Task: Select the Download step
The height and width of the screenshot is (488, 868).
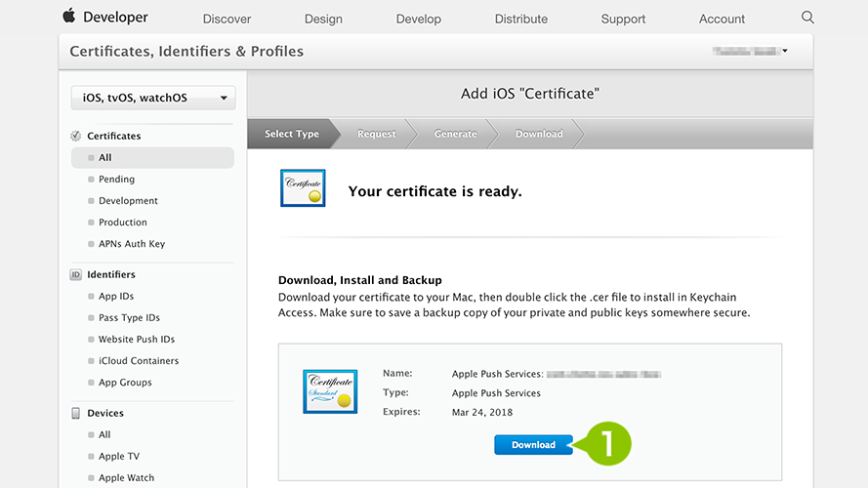Action: coord(539,134)
